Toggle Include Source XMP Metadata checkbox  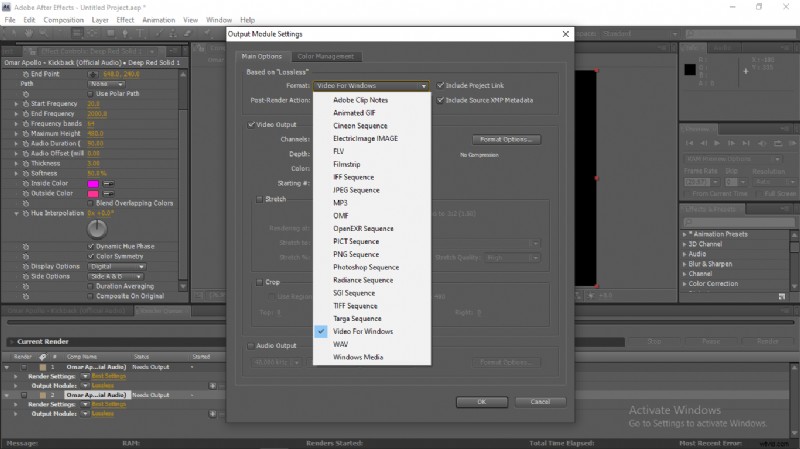441,100
